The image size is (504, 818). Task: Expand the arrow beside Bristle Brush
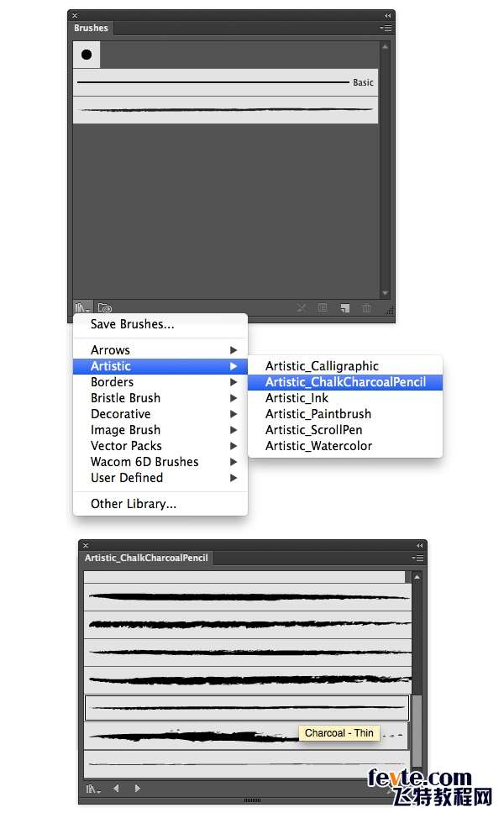[x=234, y=398]
